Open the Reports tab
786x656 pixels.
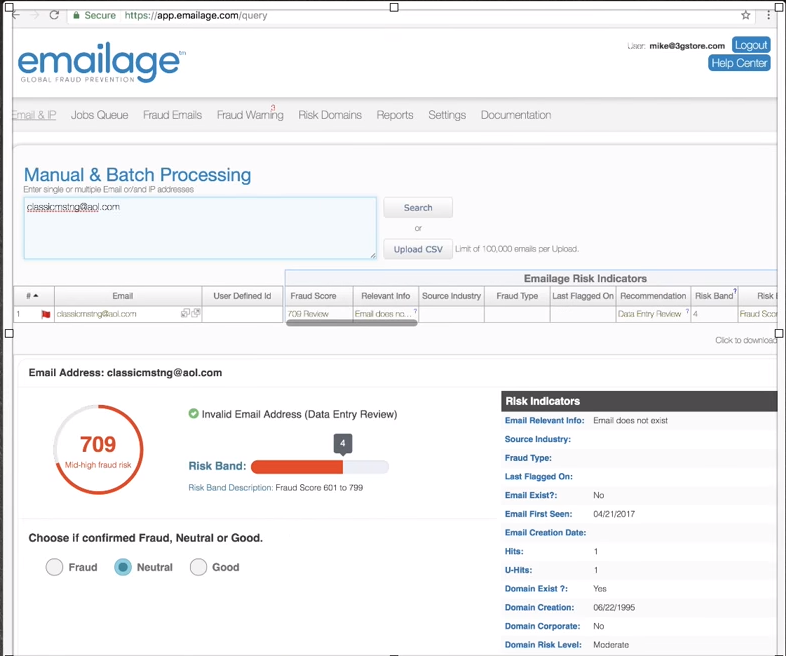pos(395,115)
